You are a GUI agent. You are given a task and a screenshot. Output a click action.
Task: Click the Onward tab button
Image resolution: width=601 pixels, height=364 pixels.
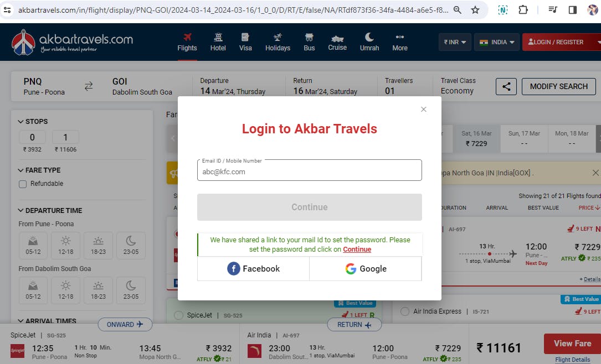125,325
